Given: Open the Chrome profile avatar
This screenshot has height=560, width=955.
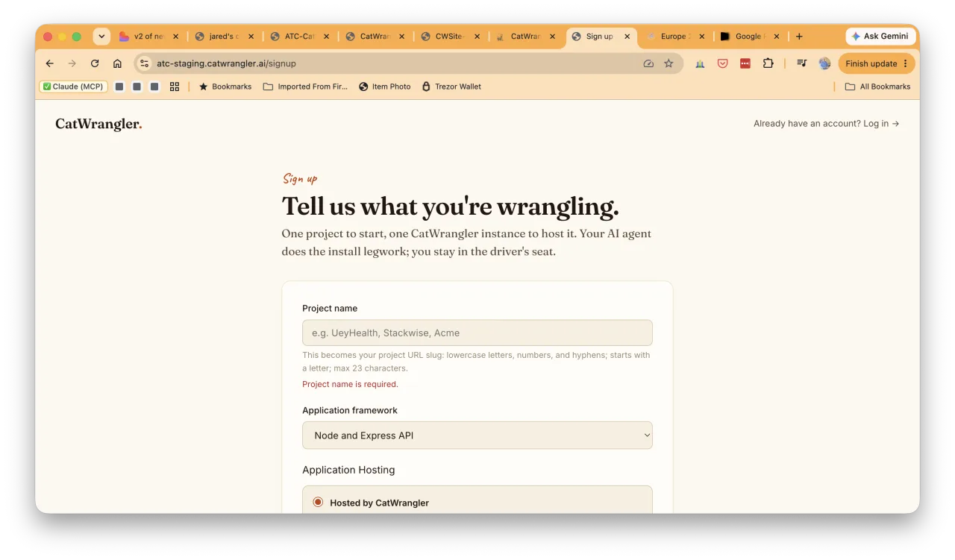Looking at the screenshot, I should (824, 63).
